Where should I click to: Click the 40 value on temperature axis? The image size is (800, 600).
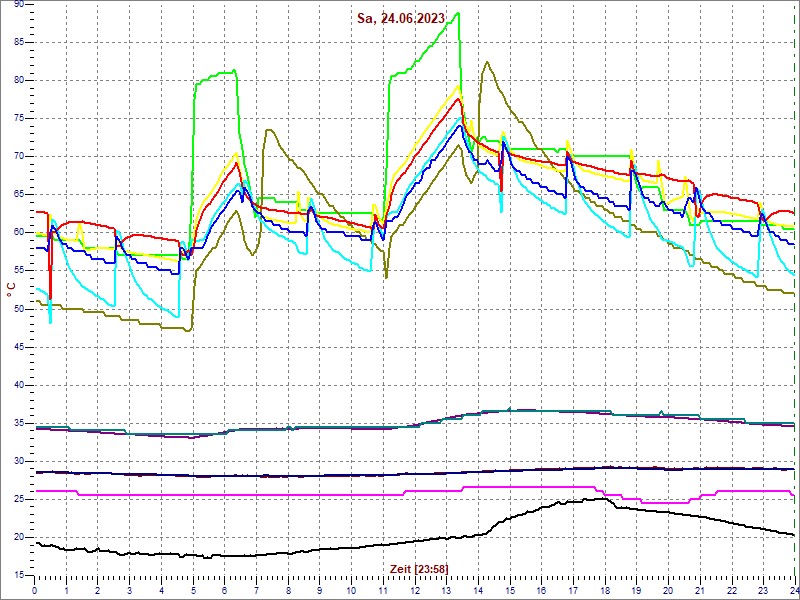point(19,385)
